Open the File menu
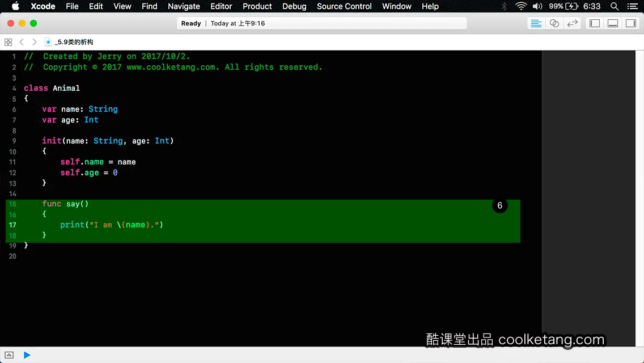This screenshot has width=644, height=363. (x=73, y=6)
